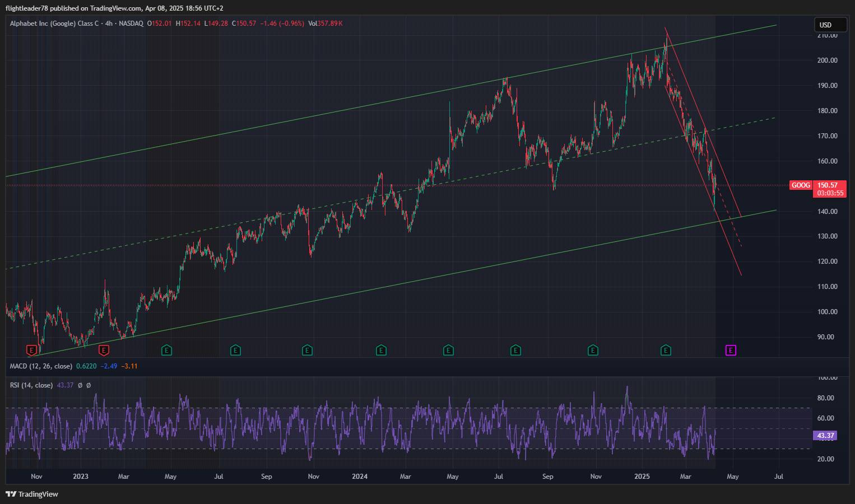Click the NASDAQ exchange label
This screenshot has height=504, width=855.
[x=131, y=24]
